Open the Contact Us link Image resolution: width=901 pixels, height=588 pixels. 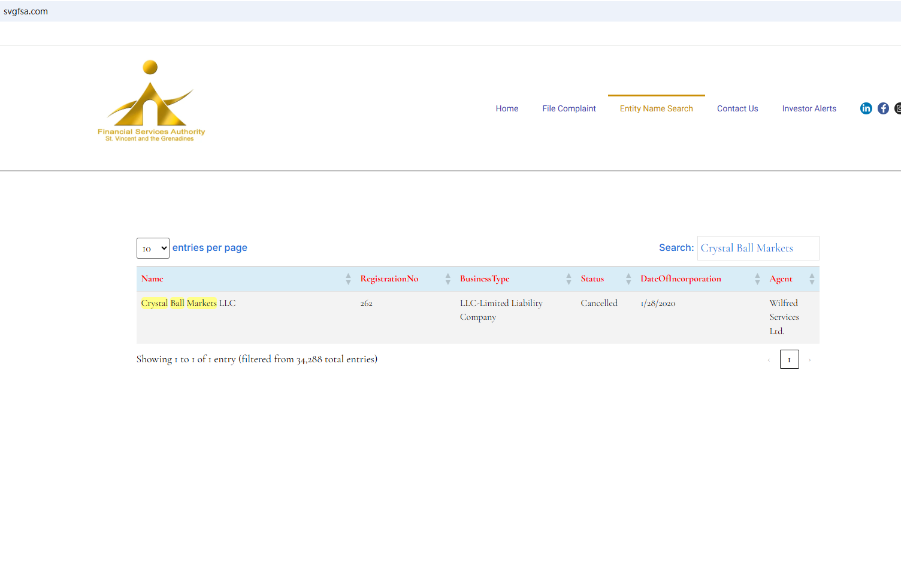click(x=737, y=108)
